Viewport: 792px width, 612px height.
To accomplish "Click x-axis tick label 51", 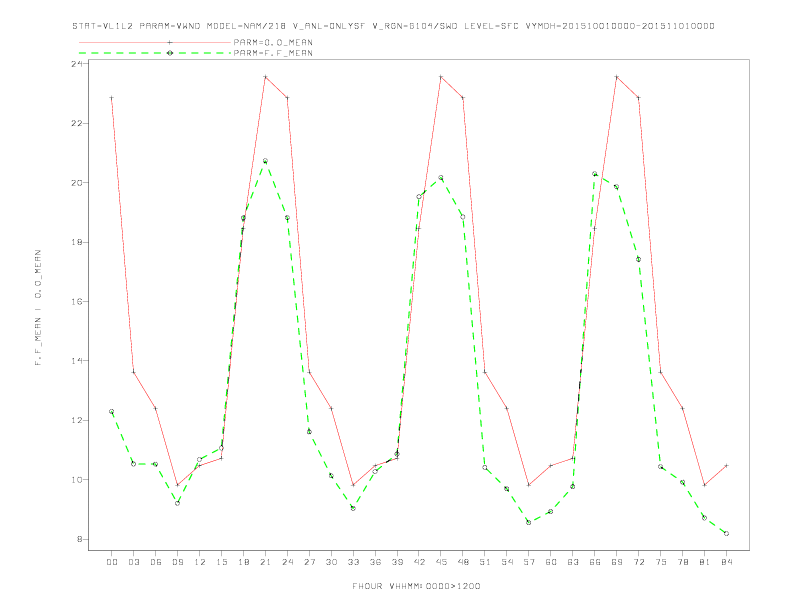I will [x=485, y=562].
